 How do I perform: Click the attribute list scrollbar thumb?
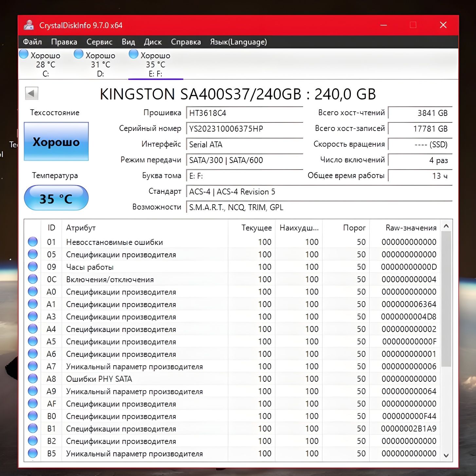(446, 299)
